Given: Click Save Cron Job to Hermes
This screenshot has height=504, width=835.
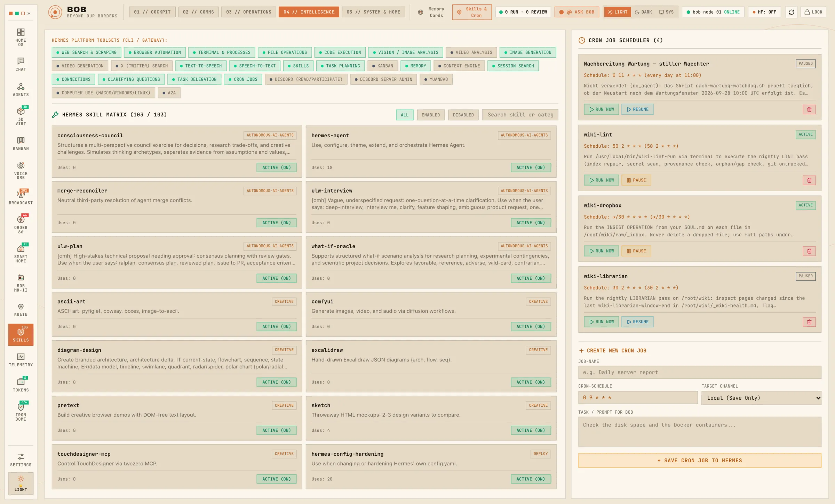Looking at the screenshot, I should click(x=699, y=461).
